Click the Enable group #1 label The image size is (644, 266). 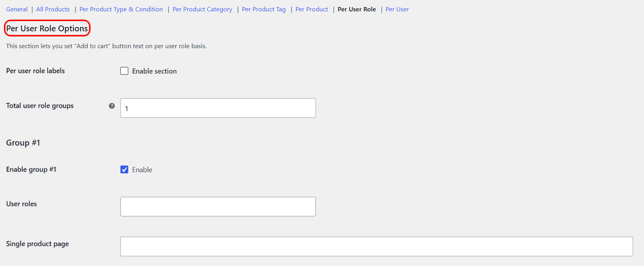31,169
